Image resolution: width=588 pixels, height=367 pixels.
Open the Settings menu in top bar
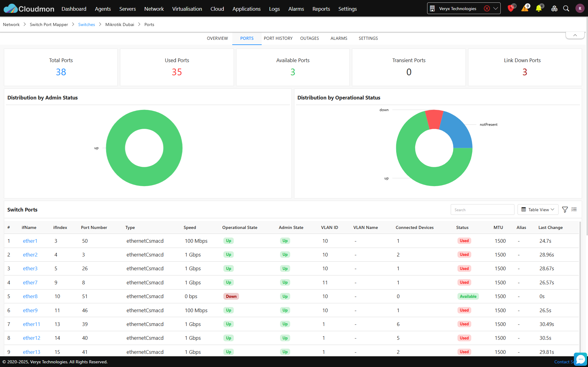(347, 9)
